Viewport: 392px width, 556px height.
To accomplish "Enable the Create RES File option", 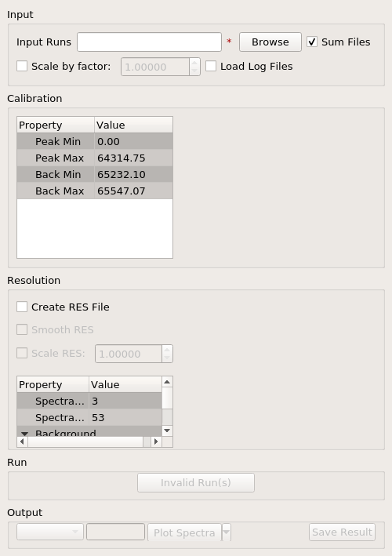I will click(x=22, y=307).
